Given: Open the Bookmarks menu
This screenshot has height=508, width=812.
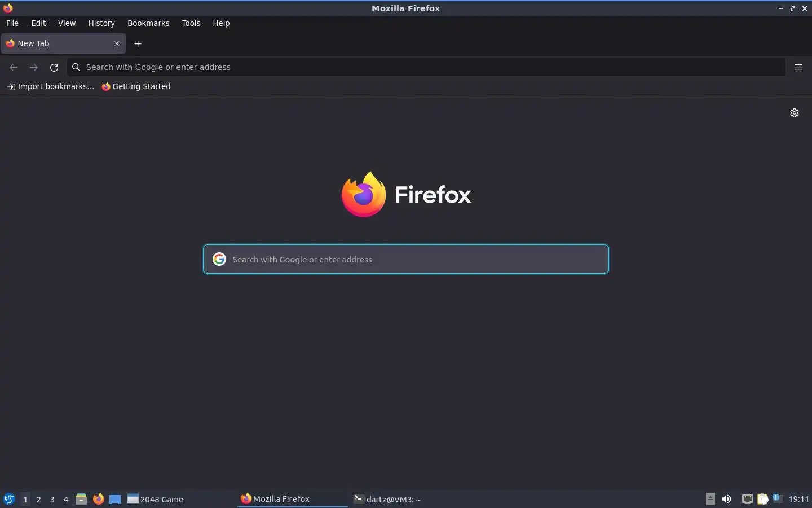Looking at the screenshot, I should pos(148,23).
